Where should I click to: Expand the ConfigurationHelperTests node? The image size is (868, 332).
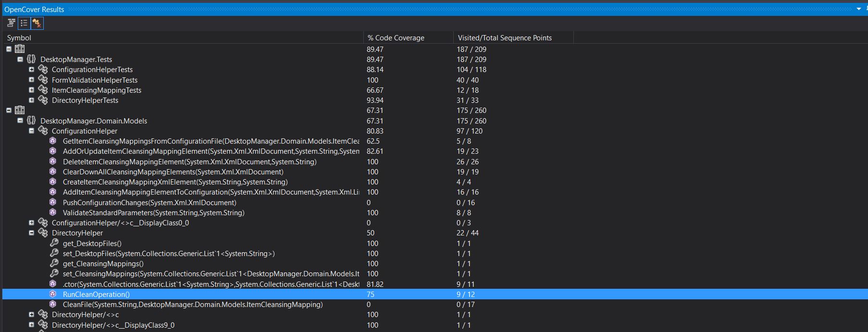tap(32, 70)
